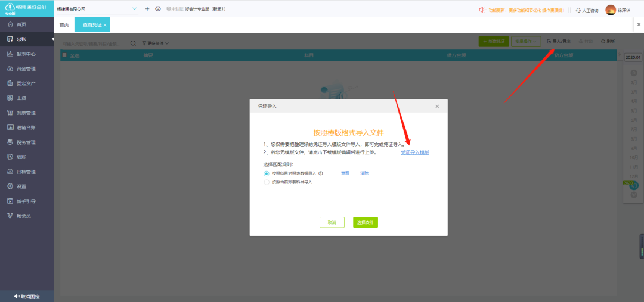
Task: Collapse the sidebar with the arrow next to 总账
Action: (52, 39)
